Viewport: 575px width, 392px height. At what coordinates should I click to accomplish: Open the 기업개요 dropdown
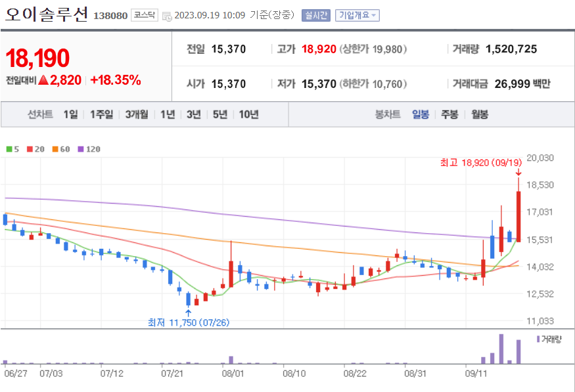[357, 15]
